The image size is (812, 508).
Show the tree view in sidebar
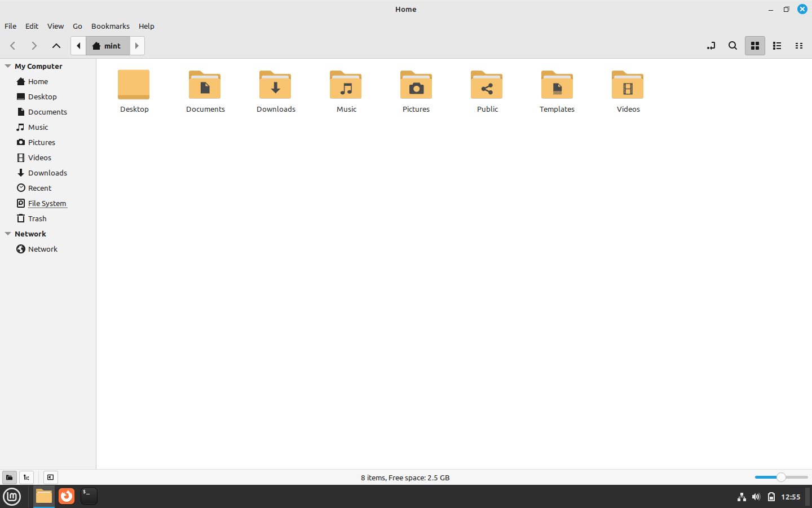click(26, 477)
